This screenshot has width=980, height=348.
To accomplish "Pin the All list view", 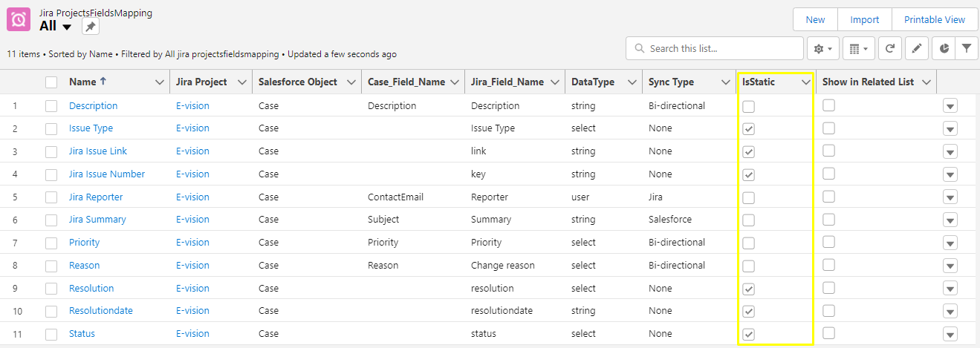I will tap(90, 27).
